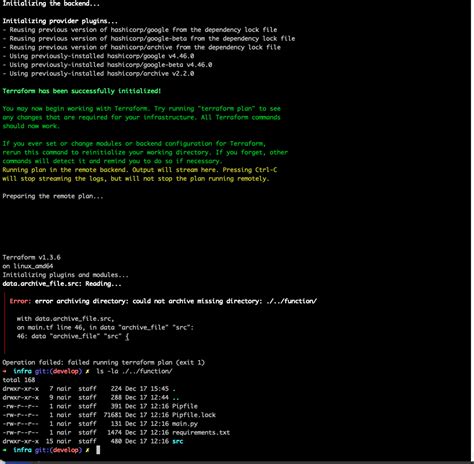Screen dimensions: 474x464
Task: Click the Pipfile row with size 391
Action: pos(100,406)
